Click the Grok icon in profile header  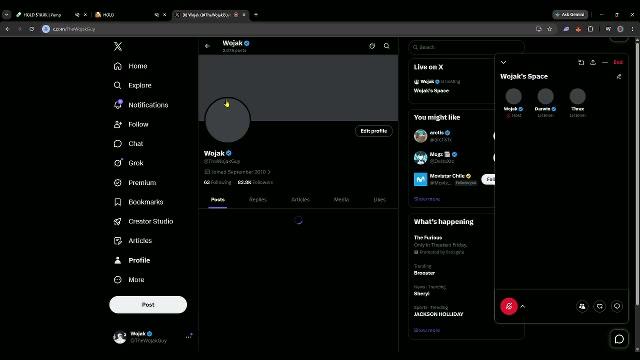[372, 46]
